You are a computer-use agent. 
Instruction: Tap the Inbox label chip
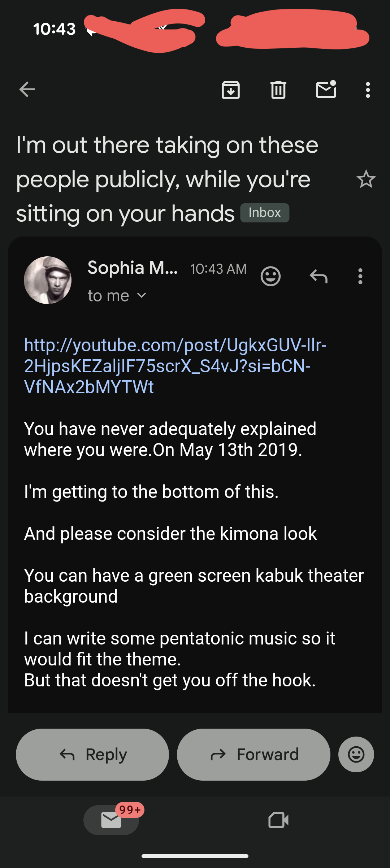pos(265,213)
